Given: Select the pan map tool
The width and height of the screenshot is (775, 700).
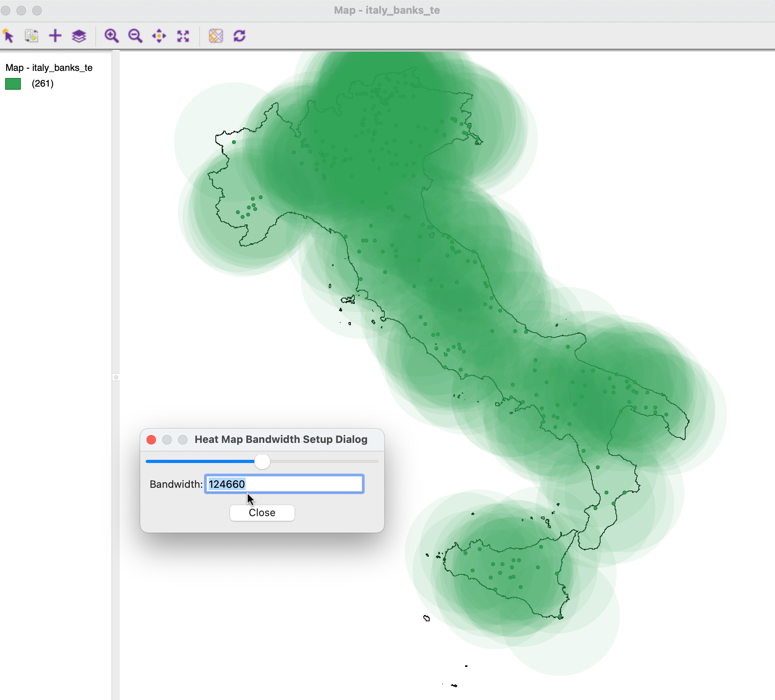Looking at the screenshot, I should click(x=159, y=36).
